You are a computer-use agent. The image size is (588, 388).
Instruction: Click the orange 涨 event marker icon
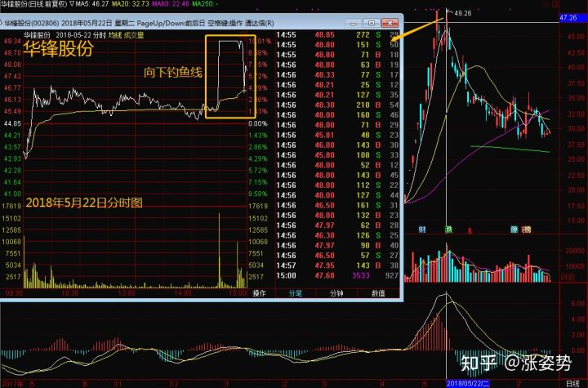pos(526,230)
